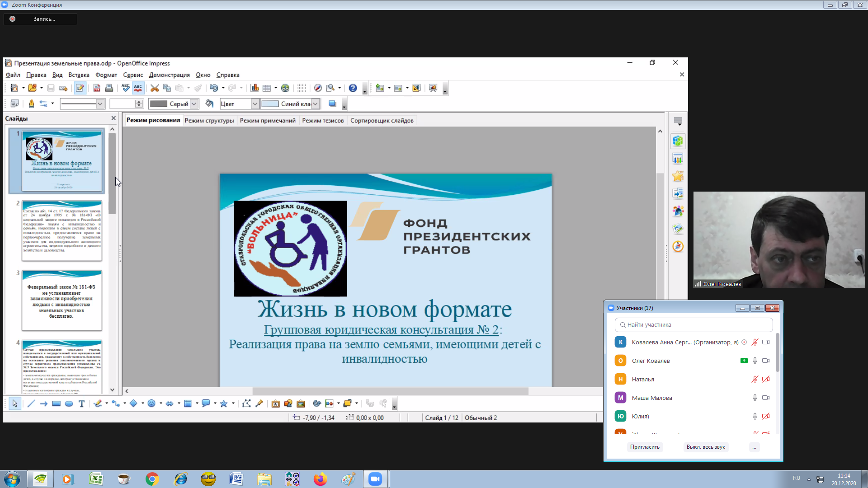Screen dimensions: 868x488
Task: Toggle shadow icon in line and filling toolbar
Action: pyautogui.click(x=332, y=104)
